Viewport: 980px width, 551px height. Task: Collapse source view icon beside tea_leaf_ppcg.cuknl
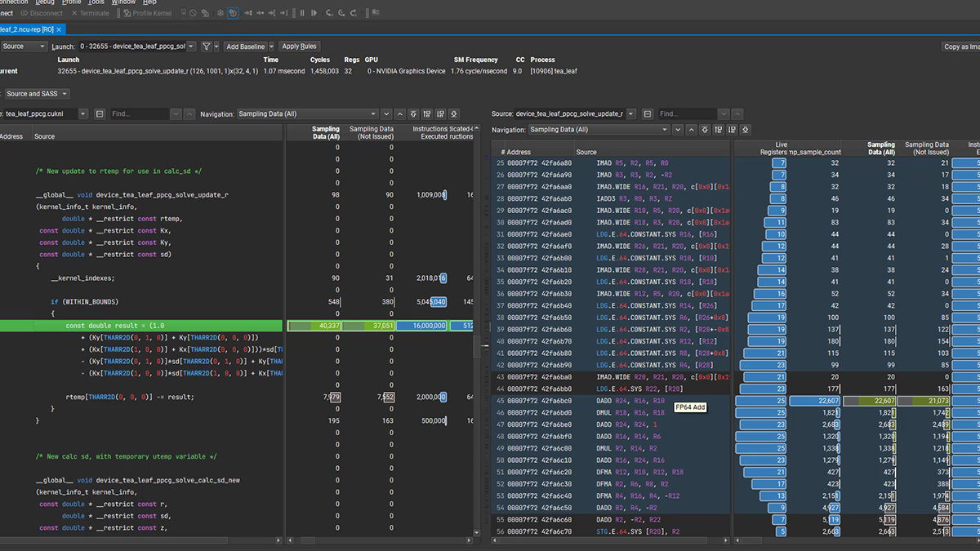pyautogui.click(x=100, y=114)
